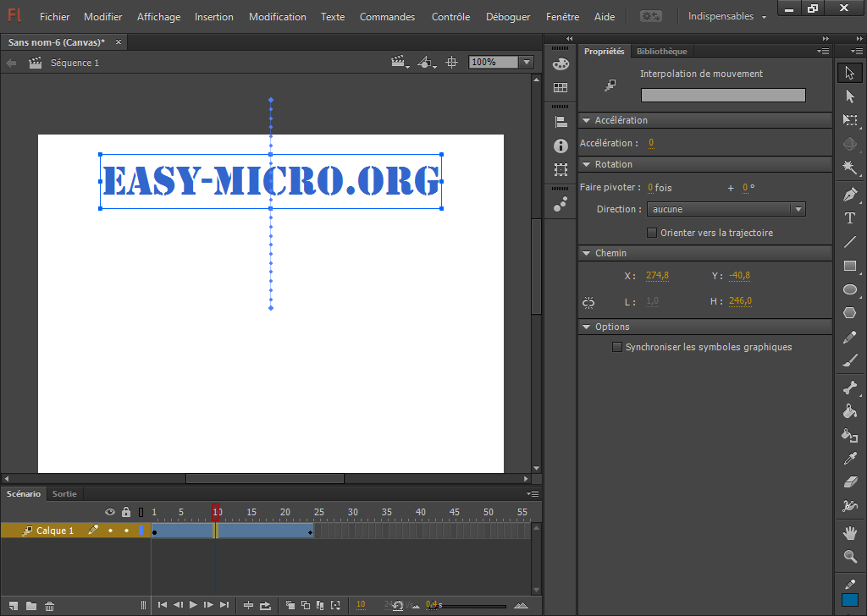Open the Align panel icon
This screenshot has width=867, height=616.
(561, 122)
